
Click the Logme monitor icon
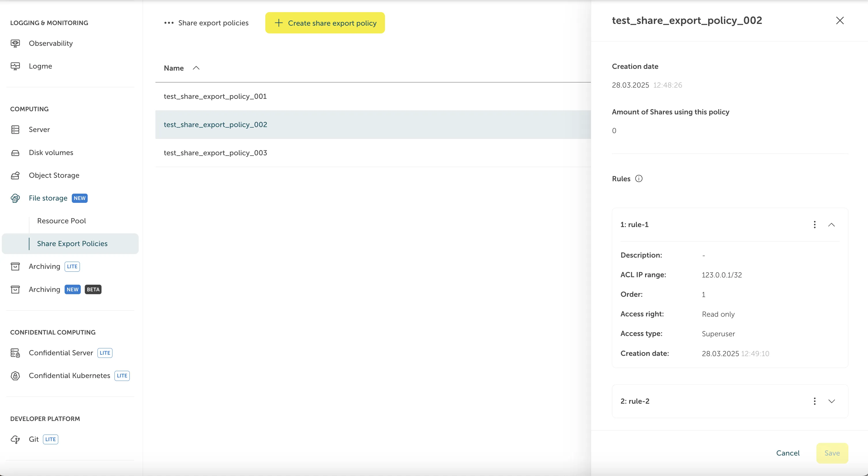tap(15, 66)
